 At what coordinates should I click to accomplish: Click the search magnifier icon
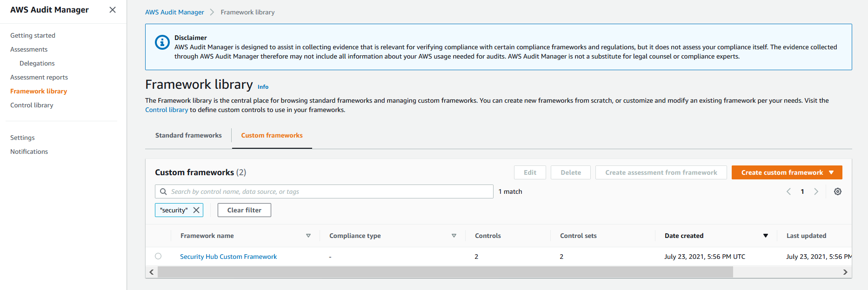point(163,191)
